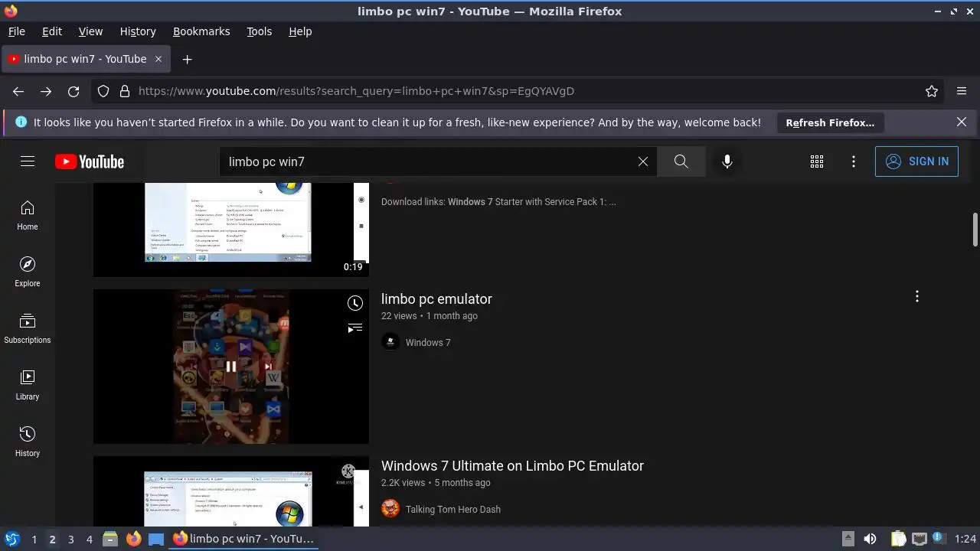Screen dimensions: 980x551
Task: Start voice search with microphone icon
Action: coord(727,161)
